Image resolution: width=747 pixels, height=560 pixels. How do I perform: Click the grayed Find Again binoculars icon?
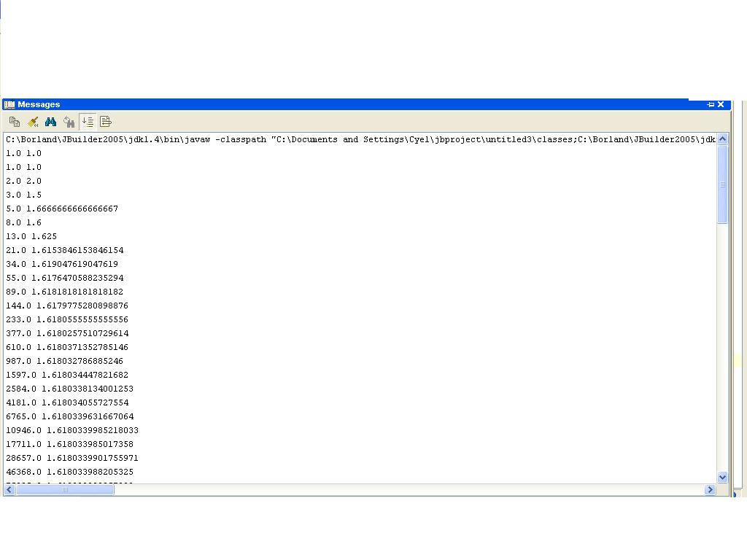coord(69,122)
